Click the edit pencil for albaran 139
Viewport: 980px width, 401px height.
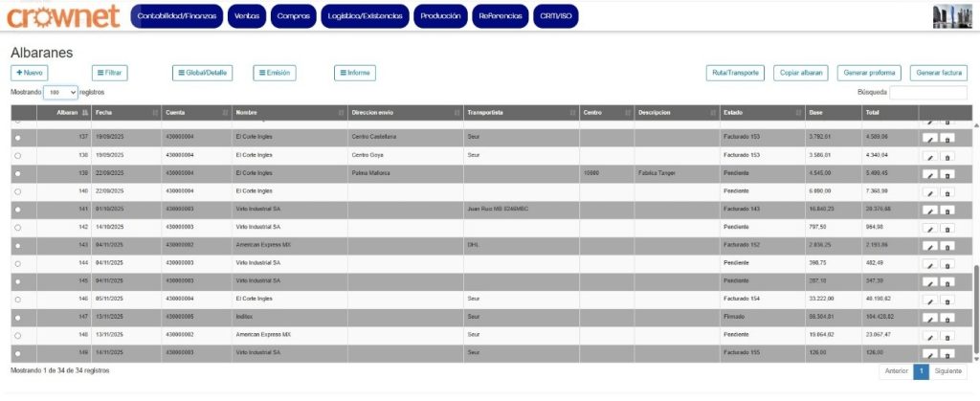(928, 173)
